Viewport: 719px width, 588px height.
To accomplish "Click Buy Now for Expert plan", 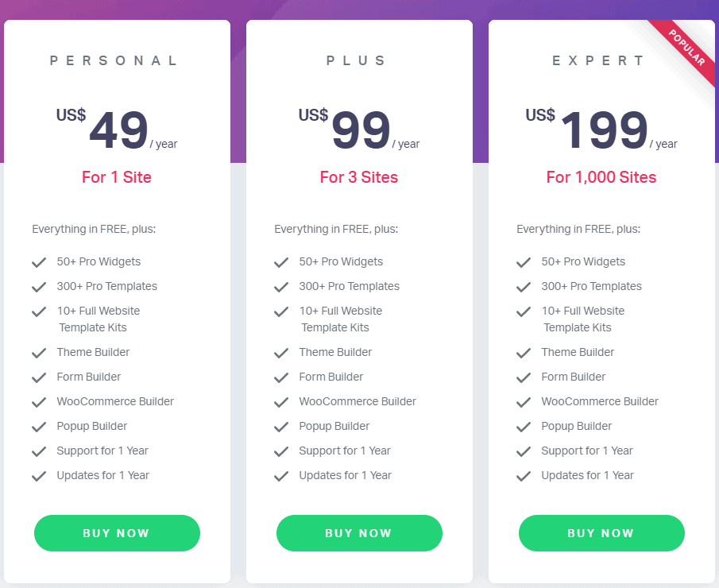I will [x=601, y=533].
